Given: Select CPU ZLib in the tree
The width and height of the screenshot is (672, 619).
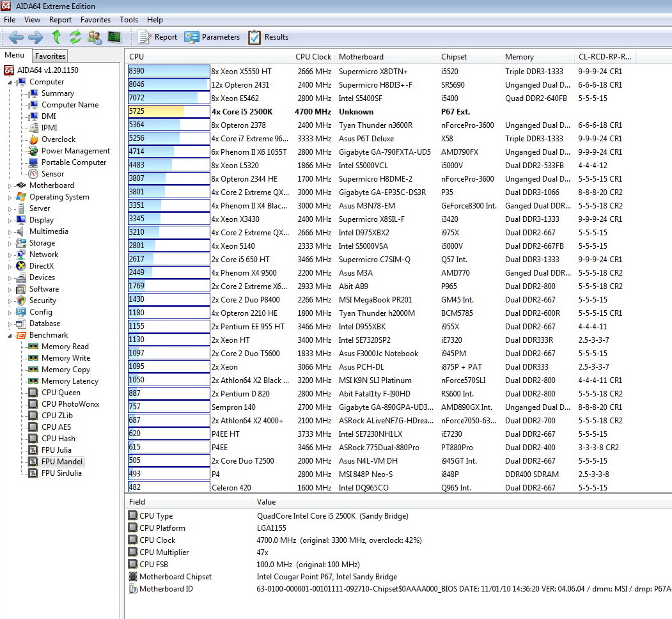Looking at the screenshot, I should pyautogui.click(x=57, y=416).
